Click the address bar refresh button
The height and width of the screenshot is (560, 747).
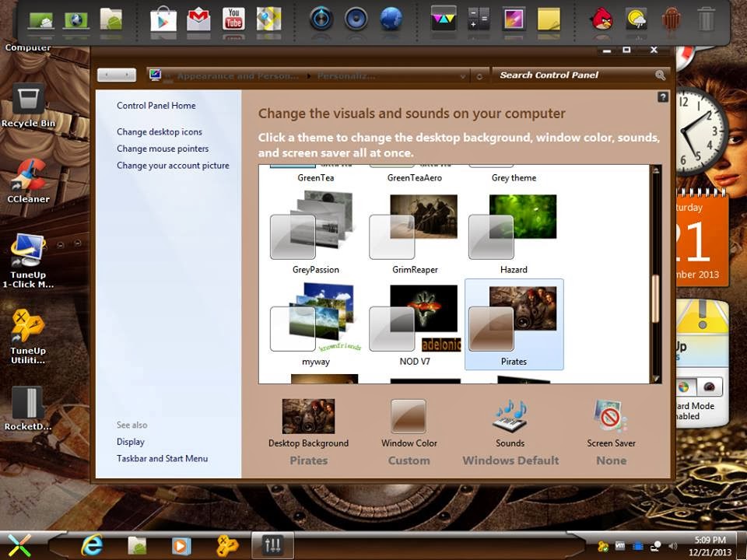tap(479, 76)
